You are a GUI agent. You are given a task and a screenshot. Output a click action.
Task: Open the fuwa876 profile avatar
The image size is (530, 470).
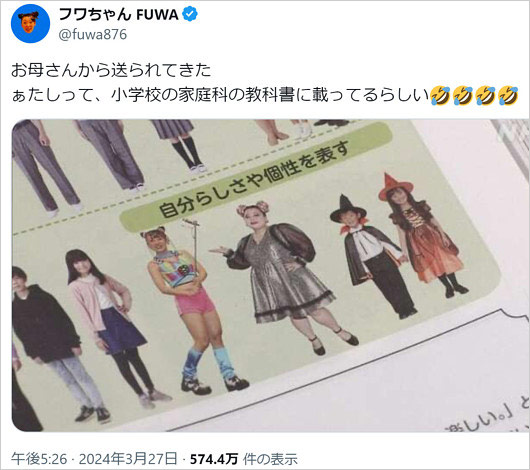30,24
